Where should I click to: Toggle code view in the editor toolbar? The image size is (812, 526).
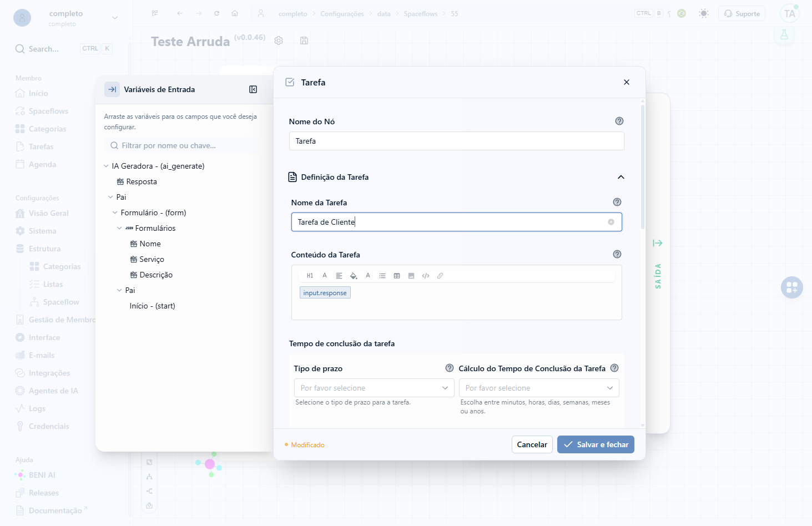[426, 276]
